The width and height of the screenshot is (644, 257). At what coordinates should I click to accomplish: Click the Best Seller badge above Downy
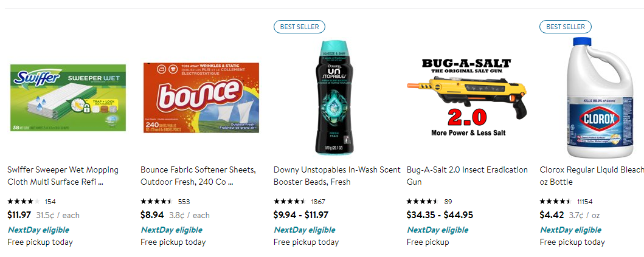point(299,27)
